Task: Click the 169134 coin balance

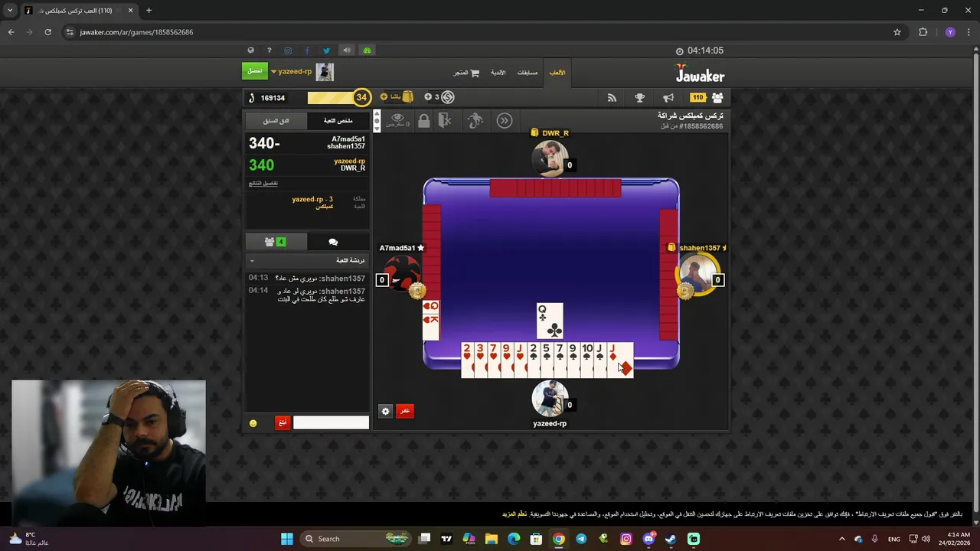Action: click(273, 98)
